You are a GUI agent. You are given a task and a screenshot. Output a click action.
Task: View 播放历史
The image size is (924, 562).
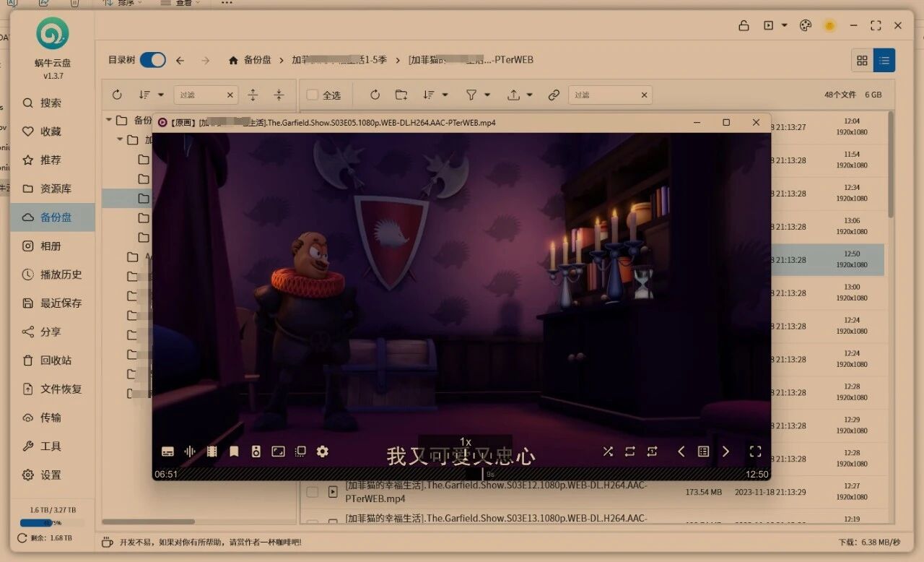pos(52,274)
